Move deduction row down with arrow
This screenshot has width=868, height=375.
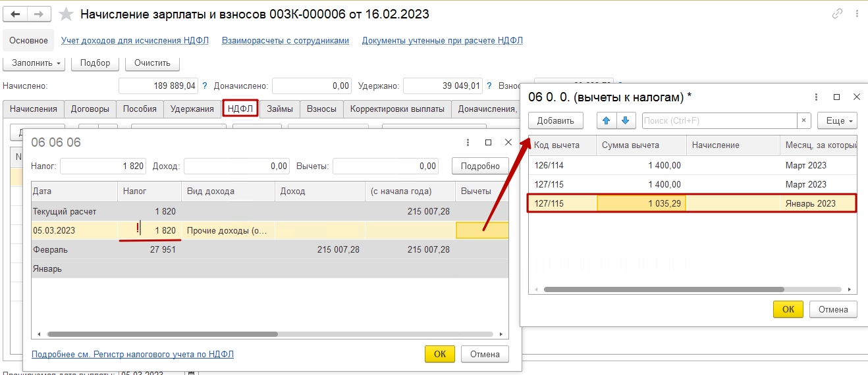click(x=626, y=120)
